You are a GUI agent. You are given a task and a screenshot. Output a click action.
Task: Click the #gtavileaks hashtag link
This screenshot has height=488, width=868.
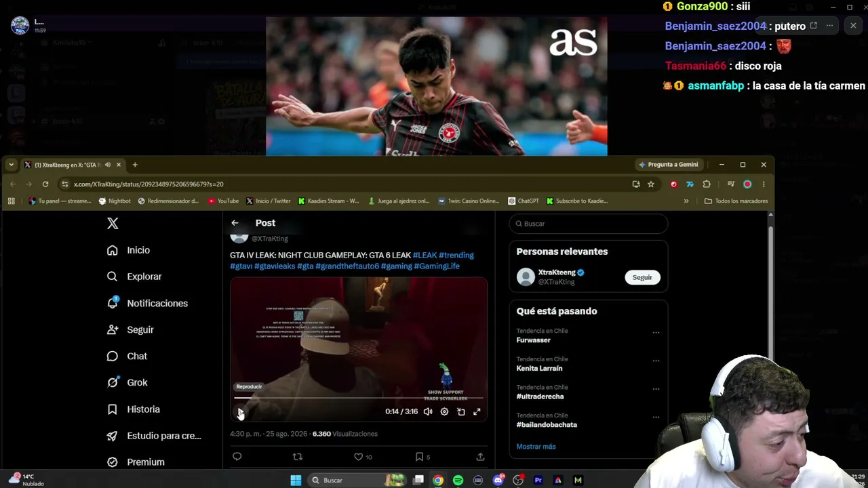275,266
